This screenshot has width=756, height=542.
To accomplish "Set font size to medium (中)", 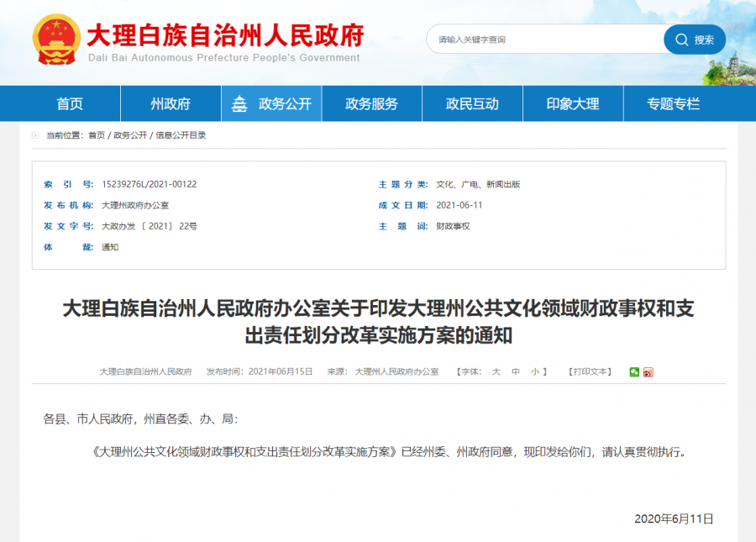I will point(516,371).
